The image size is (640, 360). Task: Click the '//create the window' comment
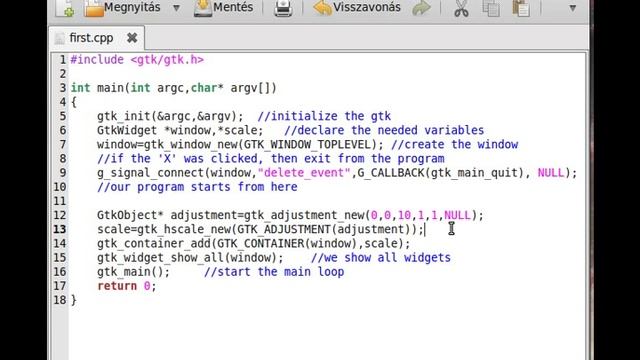[x=454, y=144]
